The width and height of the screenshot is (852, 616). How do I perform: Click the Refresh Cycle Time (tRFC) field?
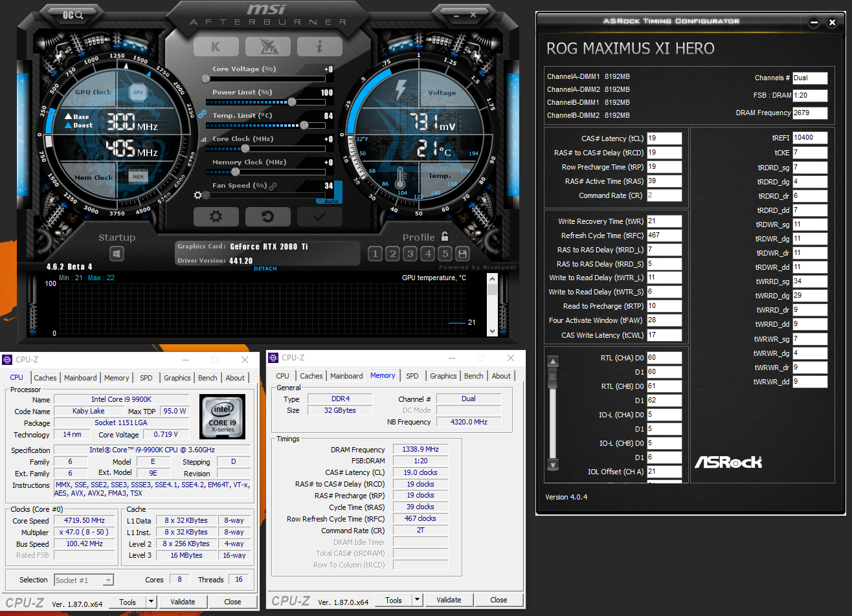point(664,236)
